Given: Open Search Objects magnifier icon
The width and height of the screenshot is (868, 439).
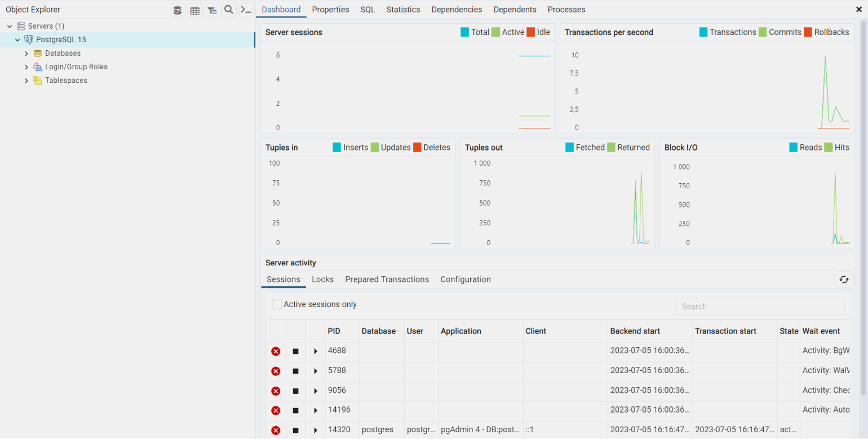Looking at the screenshot, I should 229,10.
